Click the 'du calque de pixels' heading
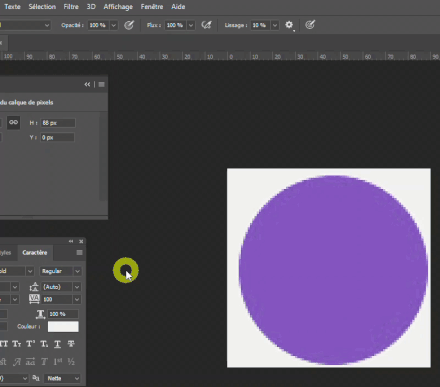Screen dimensions: 440x387 (27, 103)
